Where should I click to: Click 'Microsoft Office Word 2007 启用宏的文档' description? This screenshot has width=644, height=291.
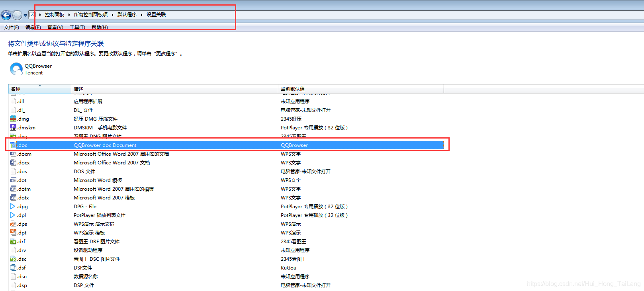[x=121, y=154]
